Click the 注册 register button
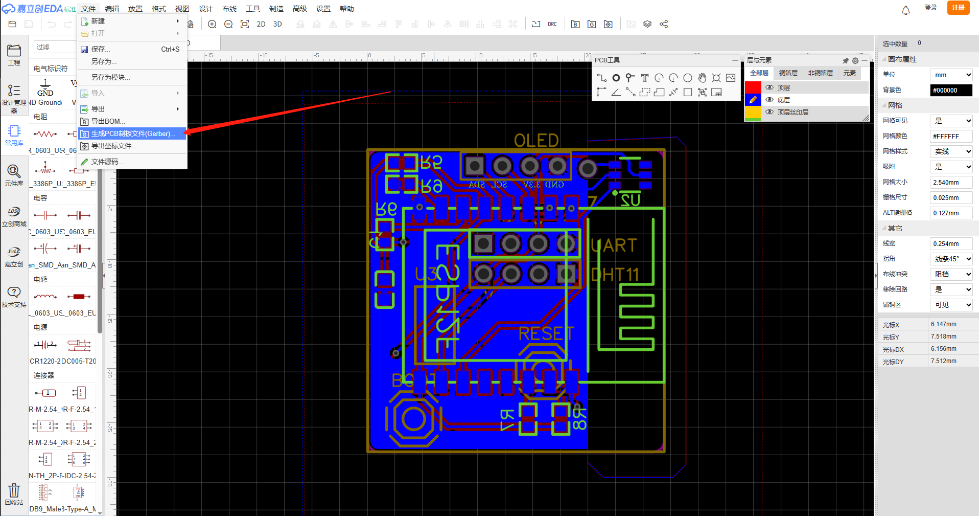The height and width of the screenshot is (516, 980). (x=958, y=8)
